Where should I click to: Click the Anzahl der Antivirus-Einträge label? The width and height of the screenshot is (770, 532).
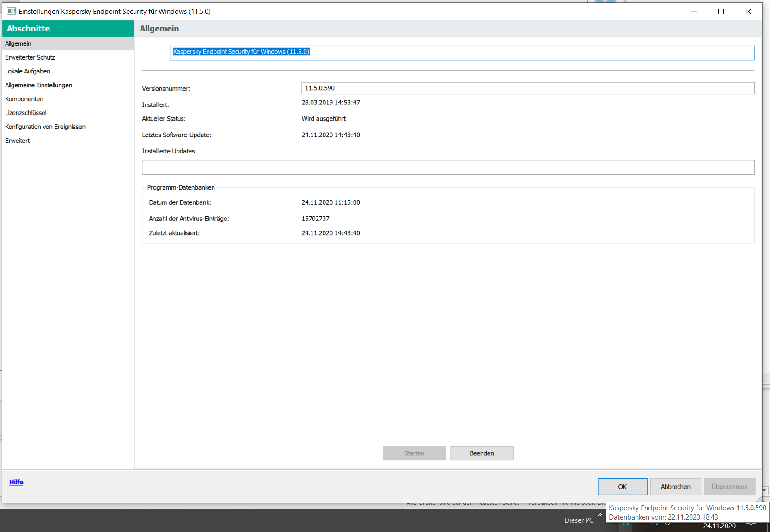point(189,219)
